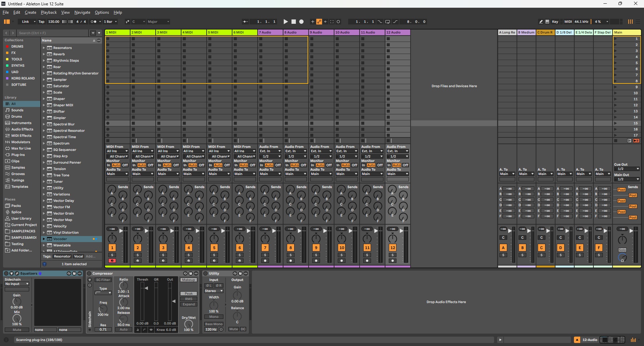The height and width of the screenshot is (346, 644).
Task: Open track 7 Ext. In input dropdown
Action: (x=270, y=151)
